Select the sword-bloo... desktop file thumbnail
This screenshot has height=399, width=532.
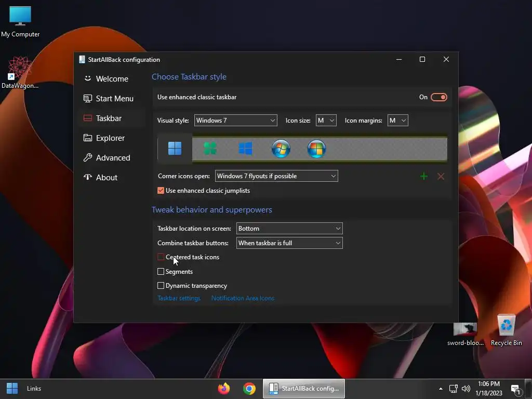pos(465,334)
